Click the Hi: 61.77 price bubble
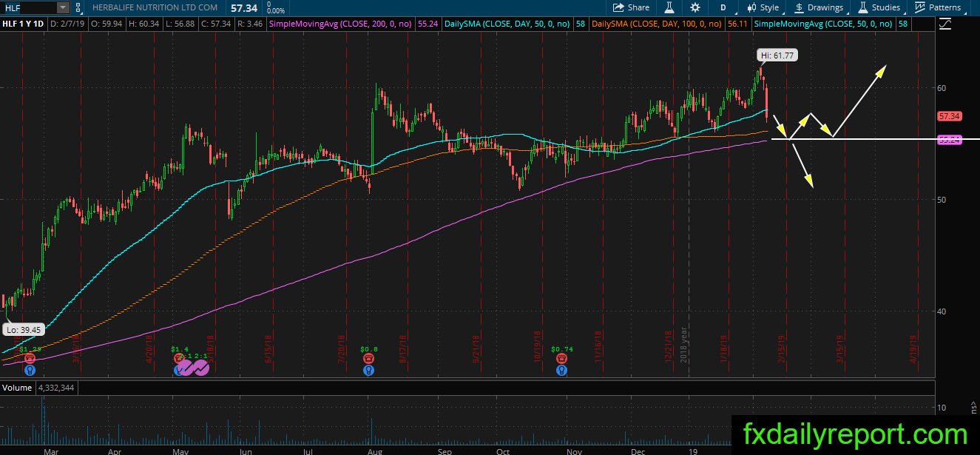Viewport: 980px width, 455px height. [777, 55]
